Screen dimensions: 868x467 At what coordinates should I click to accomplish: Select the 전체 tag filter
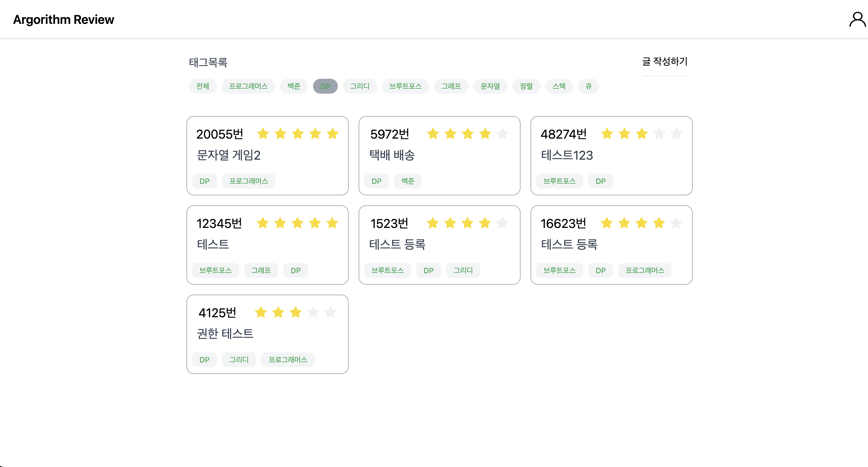pos(203,86)
